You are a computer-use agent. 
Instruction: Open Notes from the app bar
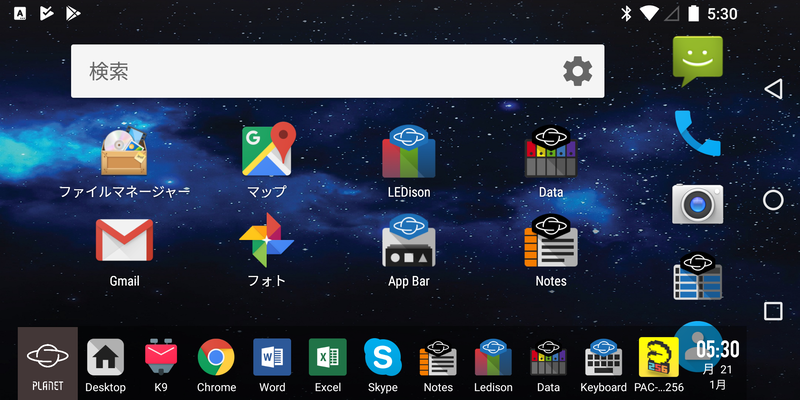pos(438,366)
